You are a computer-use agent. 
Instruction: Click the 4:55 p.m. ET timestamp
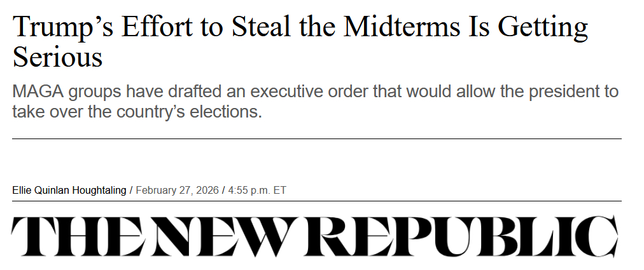(257, 191)
